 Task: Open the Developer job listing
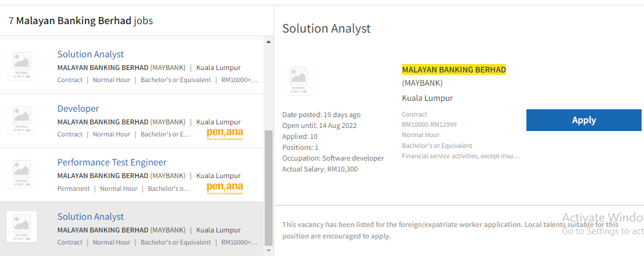coord(78,109)
